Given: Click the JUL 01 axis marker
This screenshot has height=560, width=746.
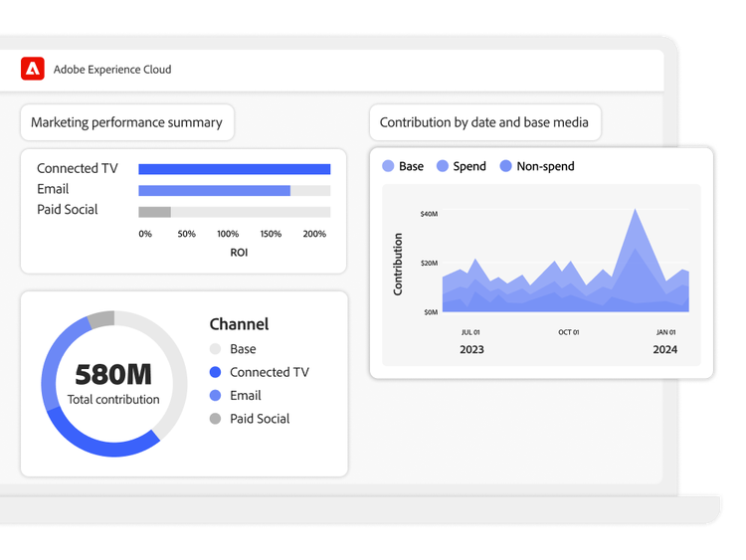Looking at the screenshot, I should 470,332.
